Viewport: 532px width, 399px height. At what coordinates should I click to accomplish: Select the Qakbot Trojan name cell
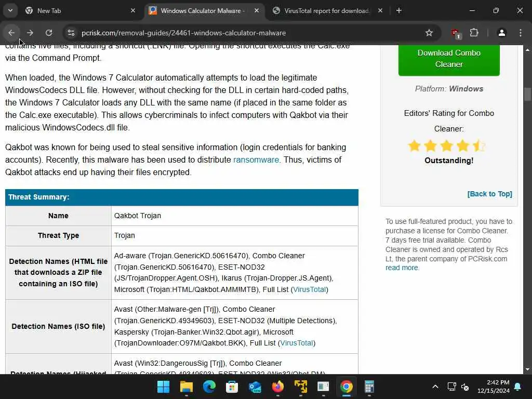(234, 216)
